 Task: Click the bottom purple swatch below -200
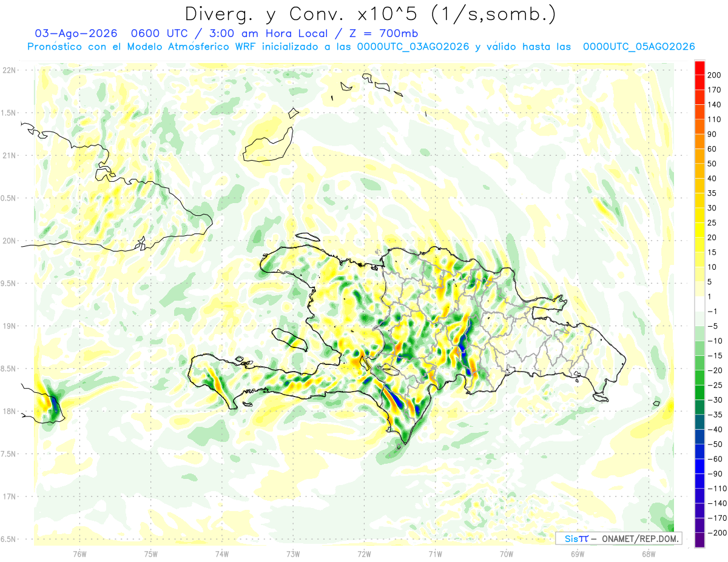coord(699,540)
